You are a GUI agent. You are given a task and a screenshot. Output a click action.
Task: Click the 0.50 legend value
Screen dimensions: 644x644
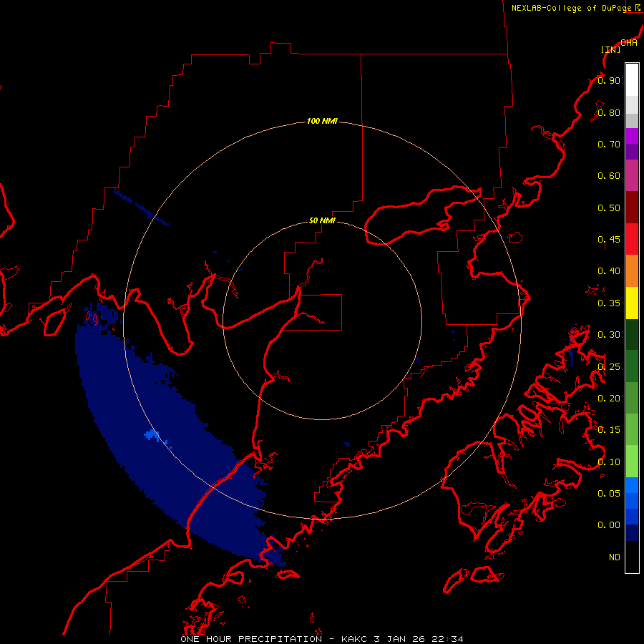point(609,208)
